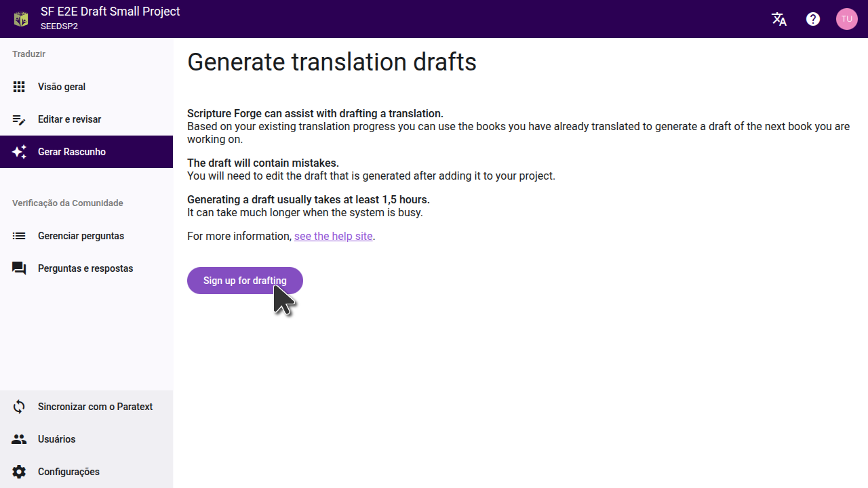Viewport: 868px width, 488px height.
Task: Click the Generate translation drafts heading
Action: [x=332, y=62]
